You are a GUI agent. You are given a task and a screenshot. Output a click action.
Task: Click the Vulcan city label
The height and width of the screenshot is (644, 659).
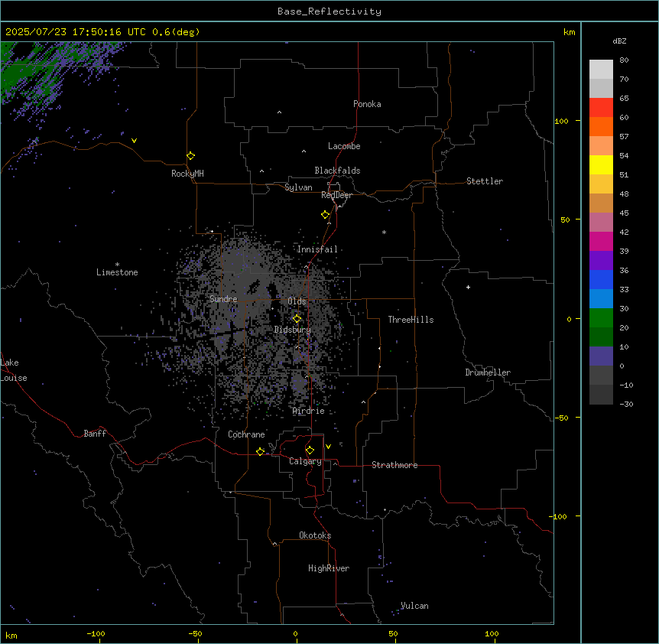414,606
